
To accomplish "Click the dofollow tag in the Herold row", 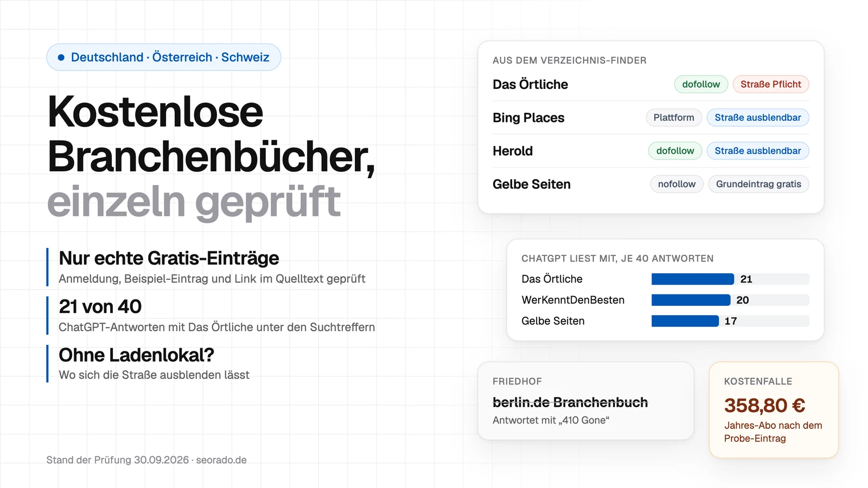I will pos(675,151).
